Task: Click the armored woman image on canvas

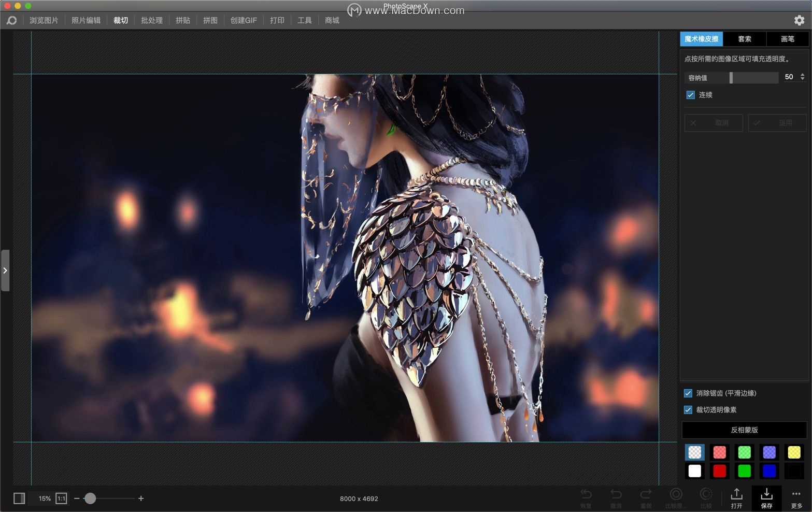Action: coord(345,258)
